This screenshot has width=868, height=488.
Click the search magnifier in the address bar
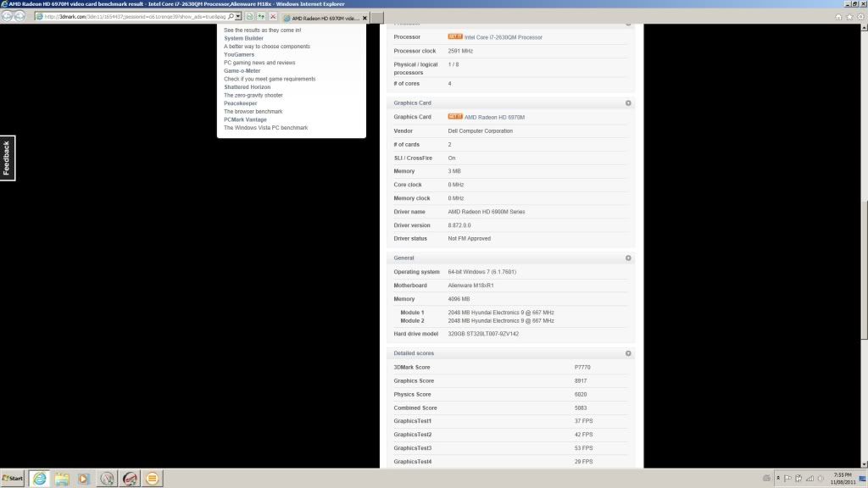coord(231,17)
